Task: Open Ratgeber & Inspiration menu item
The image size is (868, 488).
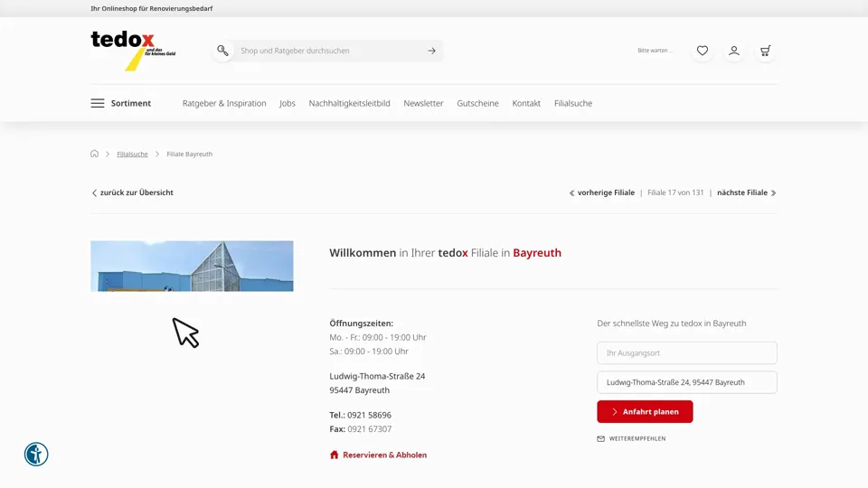Action: point(224,103)
